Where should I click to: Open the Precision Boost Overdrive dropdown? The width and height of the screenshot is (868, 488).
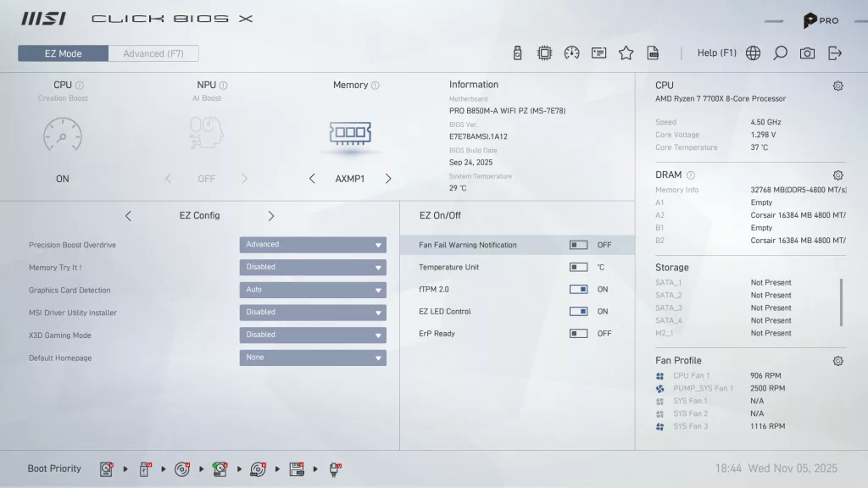click(x=313, y=244)
